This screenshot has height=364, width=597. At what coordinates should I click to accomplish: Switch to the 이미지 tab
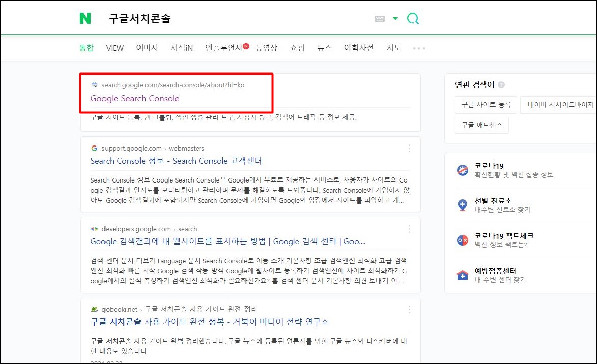pyautogui.click(x=147, y=48)
